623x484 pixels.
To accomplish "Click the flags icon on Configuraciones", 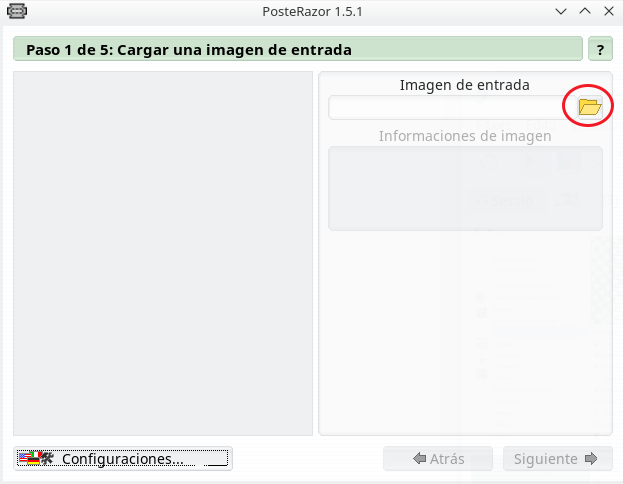I will (x=35, y=459).
